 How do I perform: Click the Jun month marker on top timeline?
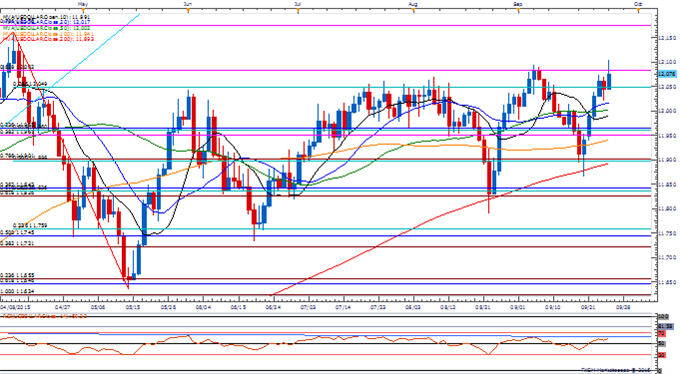pos(187,4)
